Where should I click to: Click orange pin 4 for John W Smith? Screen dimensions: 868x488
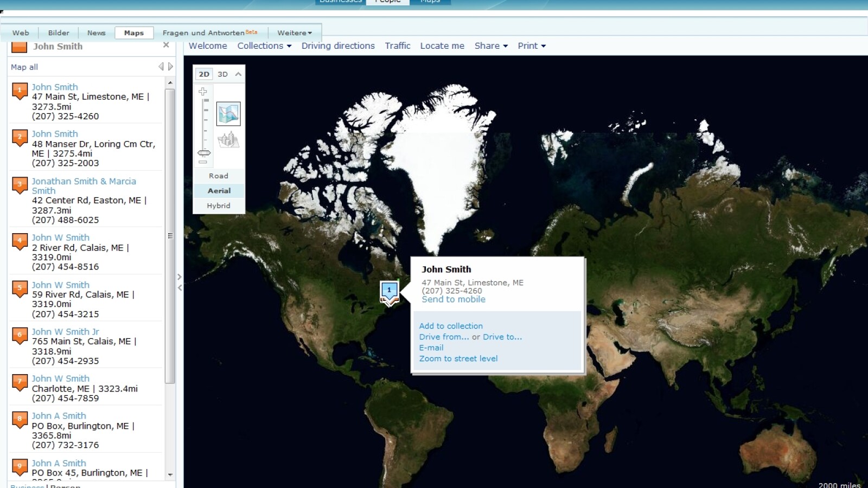pos(20,242)
